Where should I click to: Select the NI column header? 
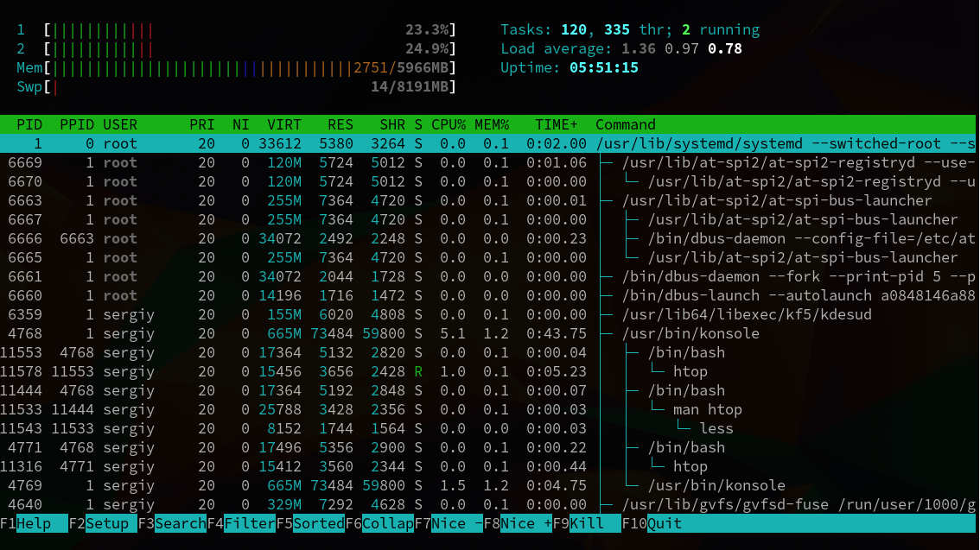(x=240, y=124)
